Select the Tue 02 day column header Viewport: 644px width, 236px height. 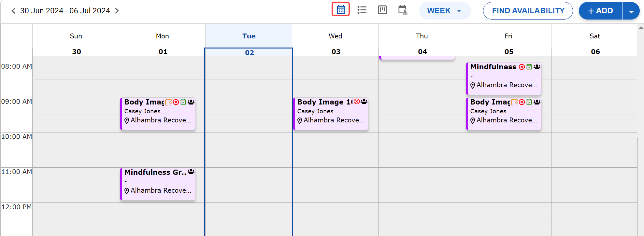(x=249, y=44)
